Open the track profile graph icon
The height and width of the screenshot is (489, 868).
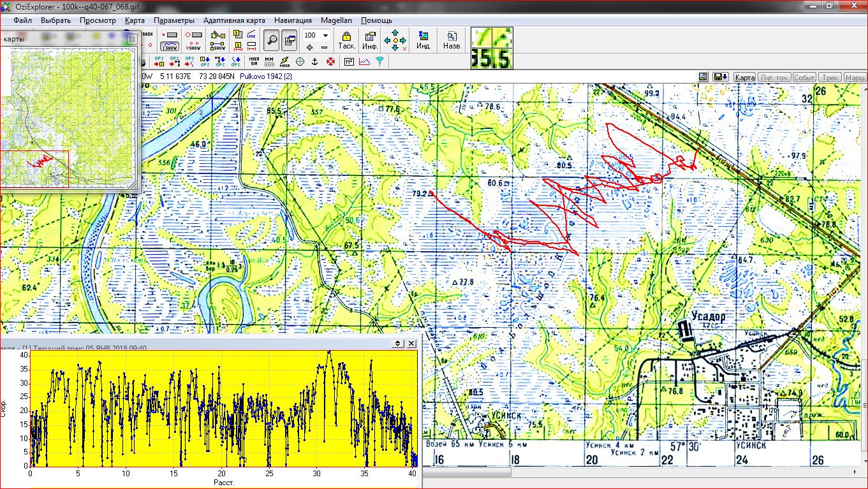click(x=365, y=62)
